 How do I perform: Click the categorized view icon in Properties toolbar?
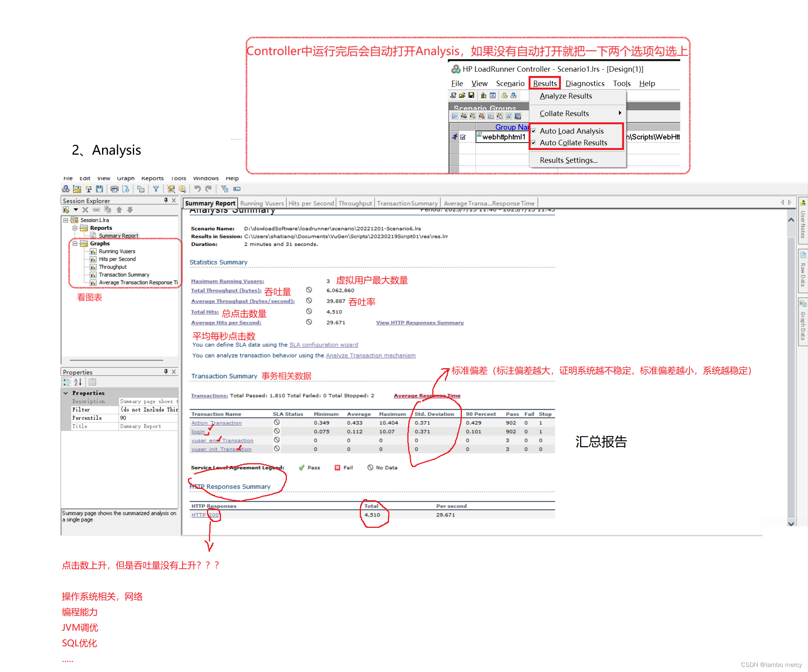67,382
